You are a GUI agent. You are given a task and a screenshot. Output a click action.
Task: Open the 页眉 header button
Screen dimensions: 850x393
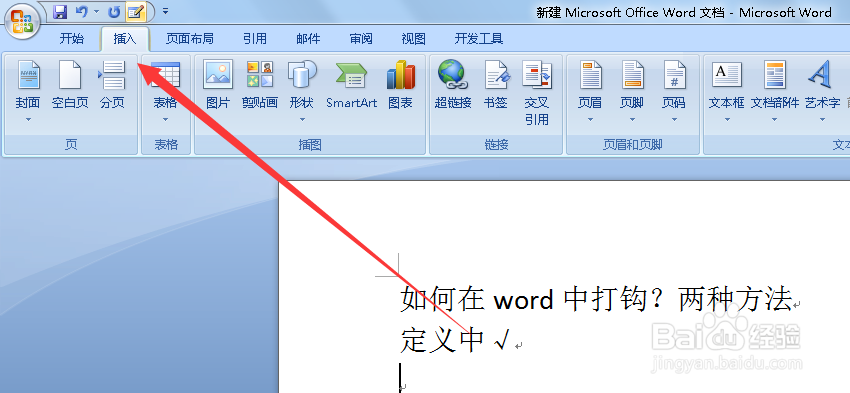(x=590, y=84)
